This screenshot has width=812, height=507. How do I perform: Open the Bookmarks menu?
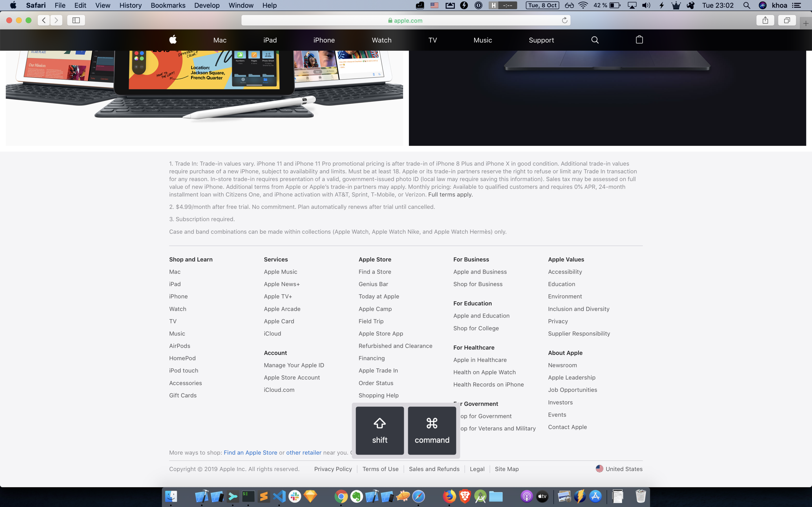(x=168, y=5)
